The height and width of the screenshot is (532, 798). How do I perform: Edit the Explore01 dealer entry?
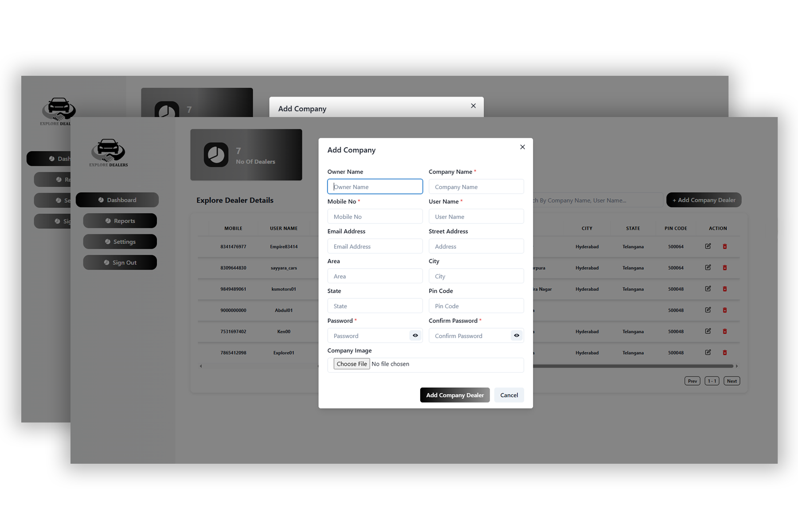[708, 353]
